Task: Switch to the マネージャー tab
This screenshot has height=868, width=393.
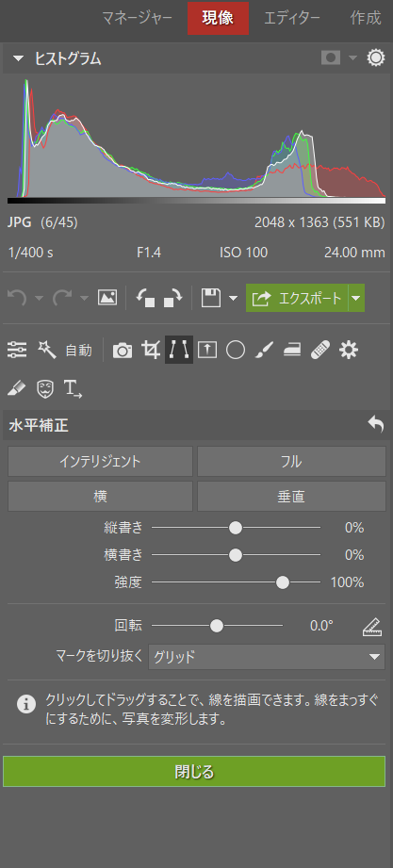Action: pyautogui.click(x=137, y=18)
